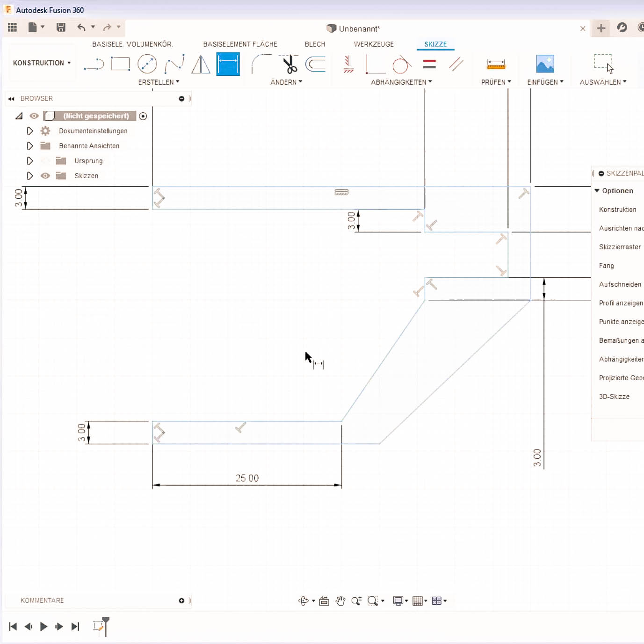Image resolution: width=644 pixels, height=644 pixels.
Task: Open a new design tab with plus
Action: 601,29
